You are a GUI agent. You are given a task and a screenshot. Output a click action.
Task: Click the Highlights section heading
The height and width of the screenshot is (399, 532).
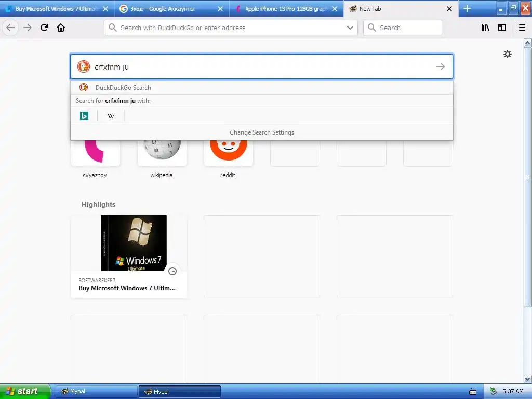(x=98, y=204)
